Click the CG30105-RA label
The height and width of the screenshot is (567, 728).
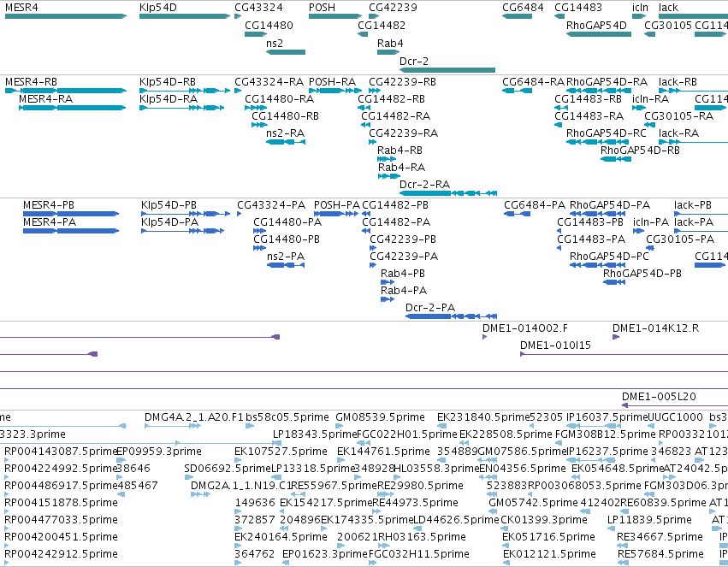point(678,116)
